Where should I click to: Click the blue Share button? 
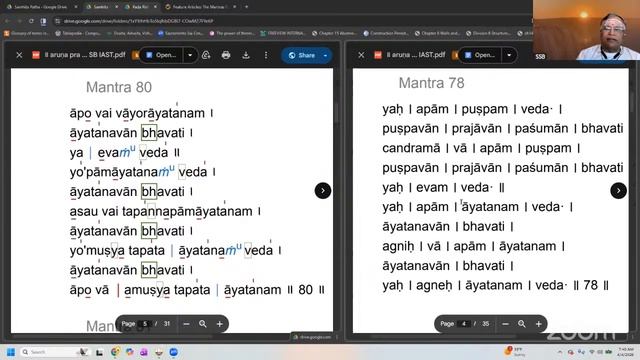coord(301,55)
